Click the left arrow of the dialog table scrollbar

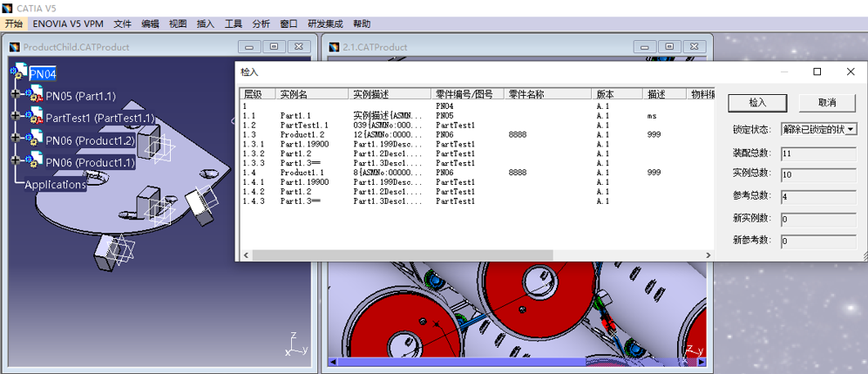point(245,255)
